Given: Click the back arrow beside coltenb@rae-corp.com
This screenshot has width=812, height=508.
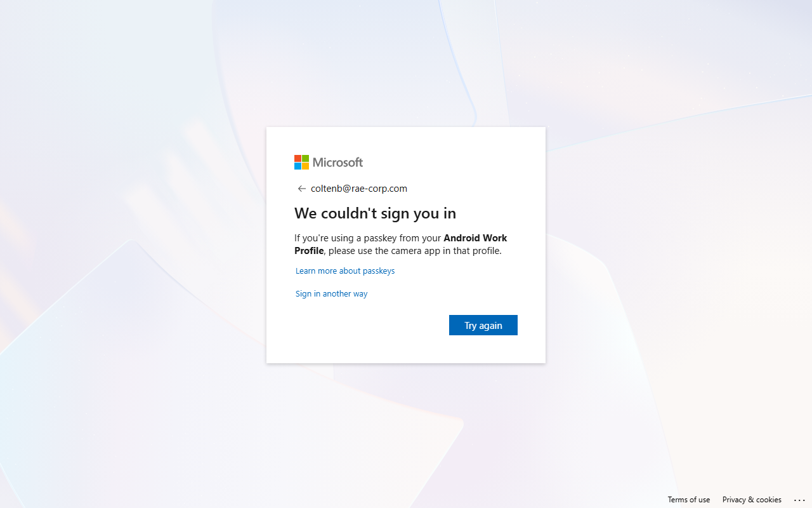Looking at the screenshot, I should [302, 189].
